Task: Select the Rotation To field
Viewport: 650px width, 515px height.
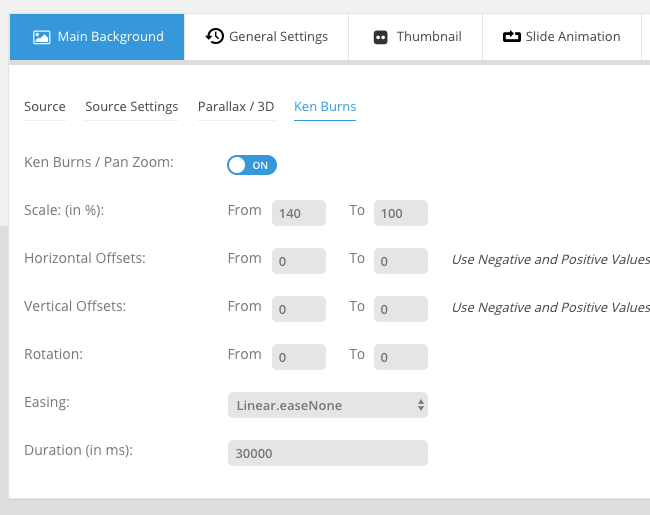Action: pos(401,357)
